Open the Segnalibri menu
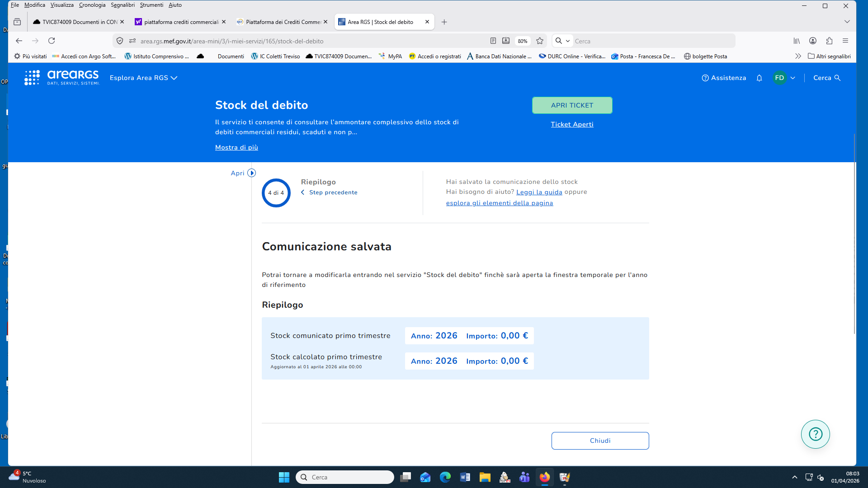The height and width of the screenshot is (488, 868). pyautogui.click(x=123, y=5)
